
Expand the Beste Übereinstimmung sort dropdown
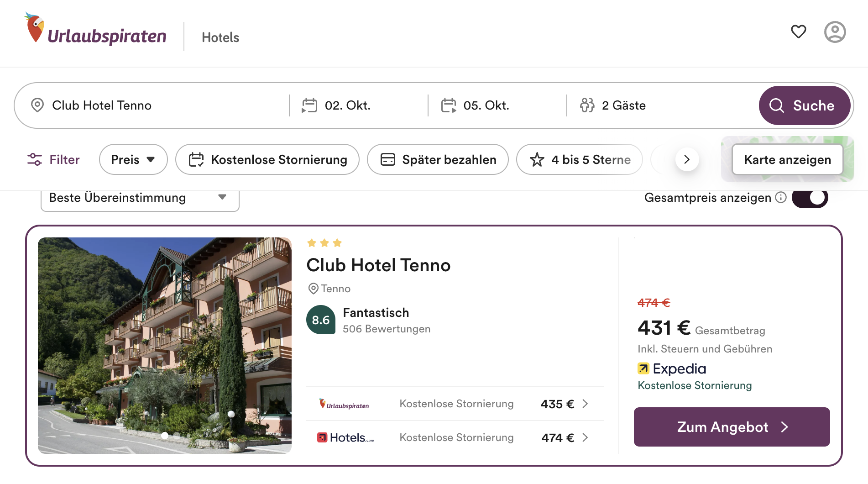click(140, 198)
